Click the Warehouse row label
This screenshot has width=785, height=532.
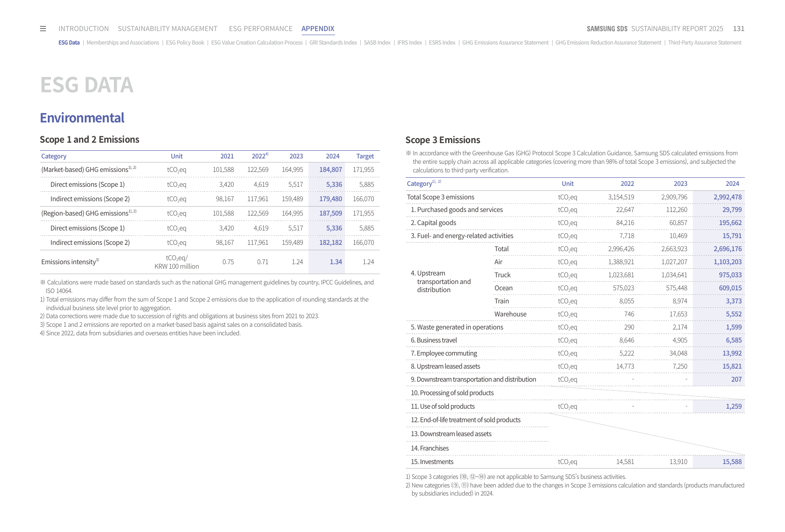click(x=510, y=314)
